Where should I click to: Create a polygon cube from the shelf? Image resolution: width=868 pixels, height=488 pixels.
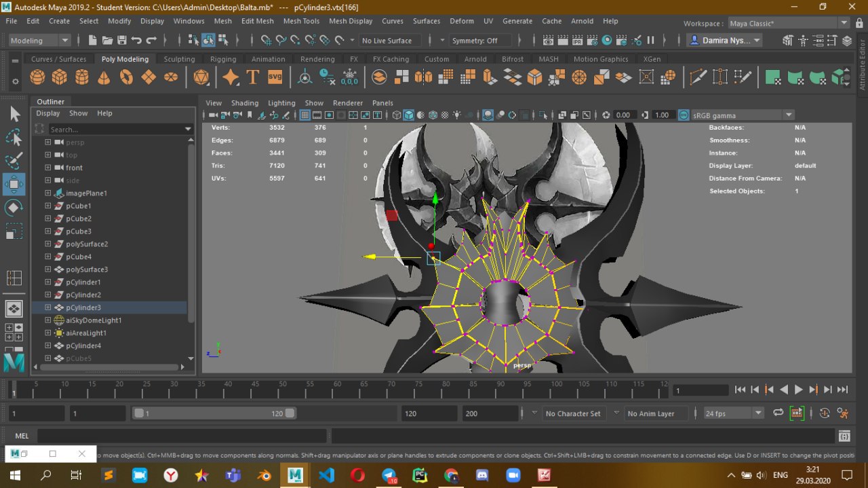tap(60, 77)
